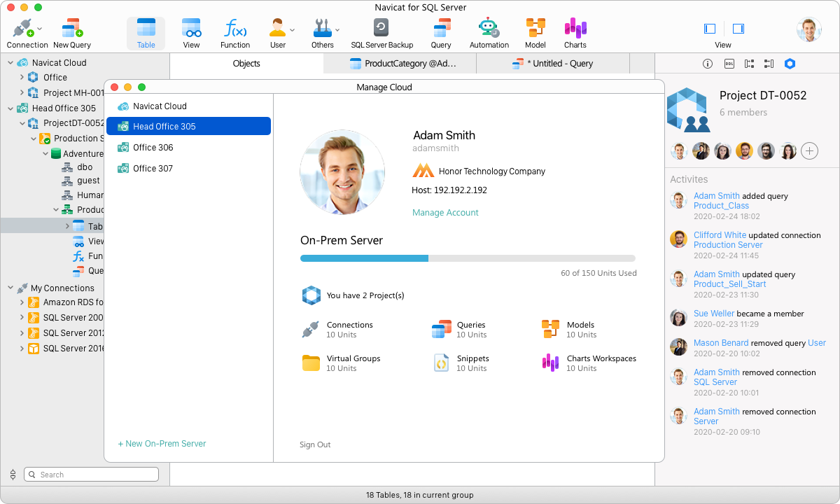Open the View designer from the toolbar
The height and width of the screenshot is (504, 840).
[191, 31]
